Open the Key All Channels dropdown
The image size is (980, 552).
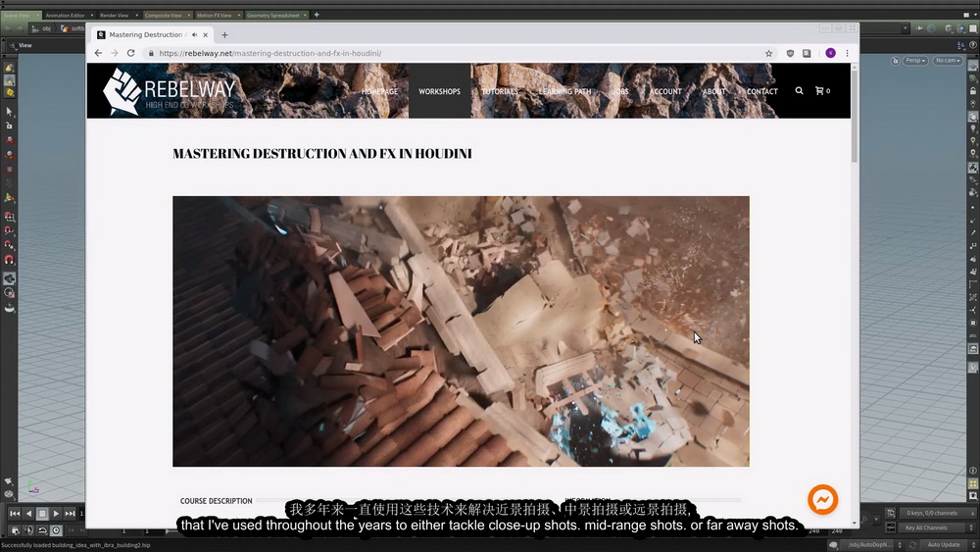click(x=938, y=527)
